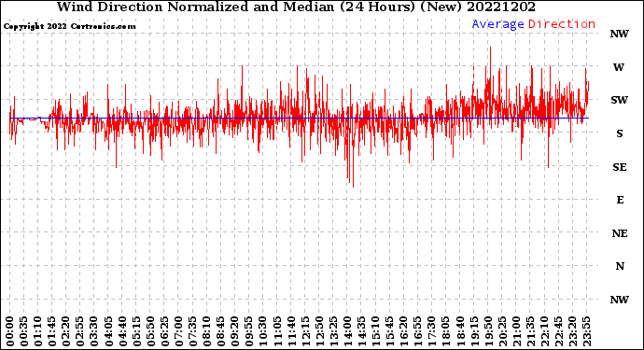Viewport: 644px width, 350px height.
Task: Click the blue average direction line
Action: 299,118
